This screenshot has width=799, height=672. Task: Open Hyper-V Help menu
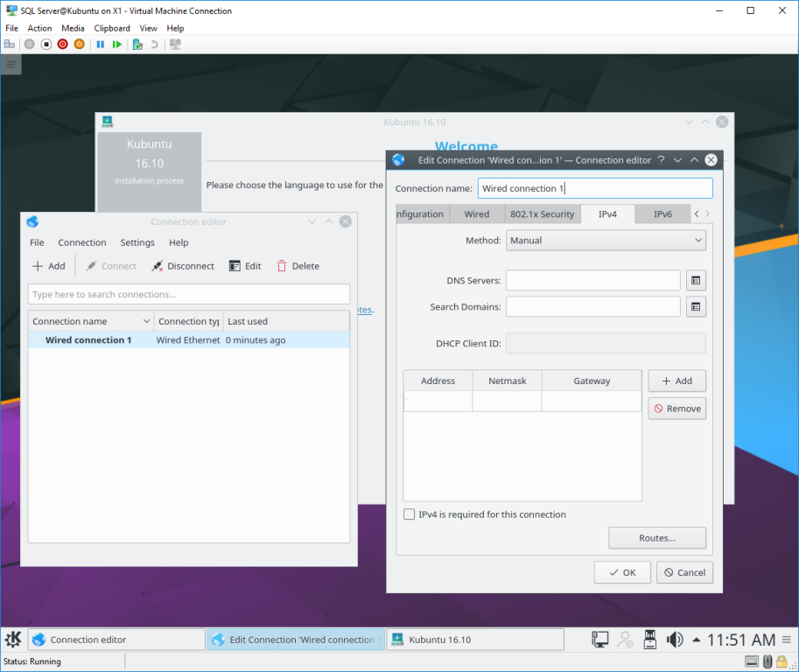175,28
